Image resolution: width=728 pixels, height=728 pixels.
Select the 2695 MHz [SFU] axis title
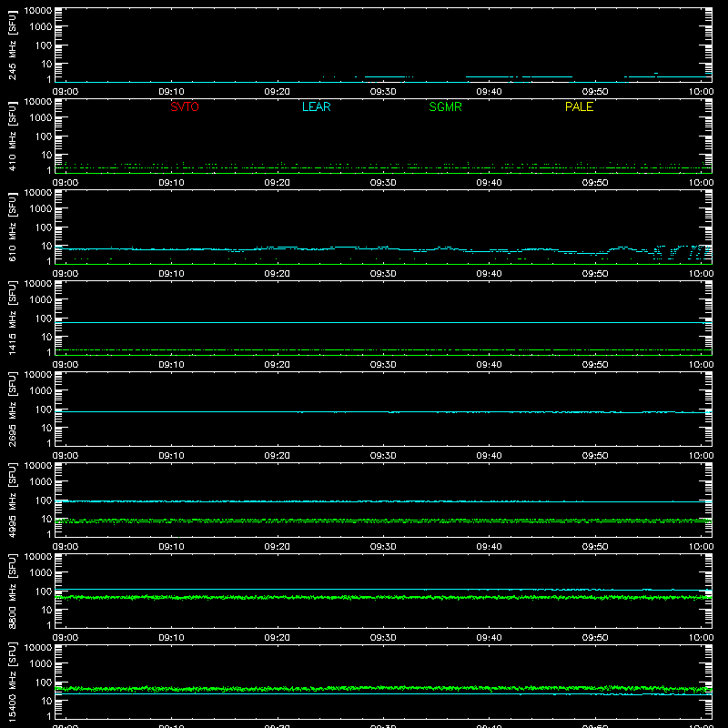point(12,409)
